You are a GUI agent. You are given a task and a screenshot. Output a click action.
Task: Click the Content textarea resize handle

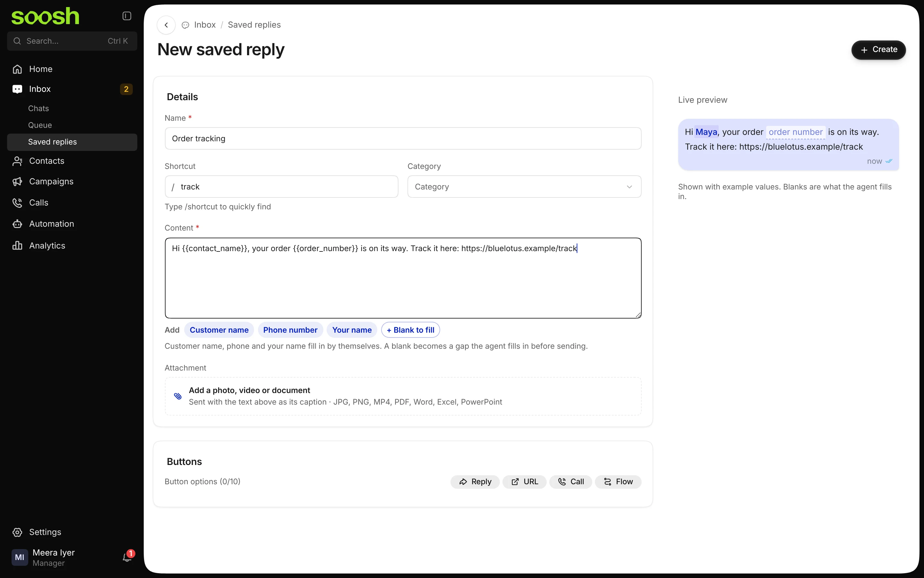tap(638, 315)
